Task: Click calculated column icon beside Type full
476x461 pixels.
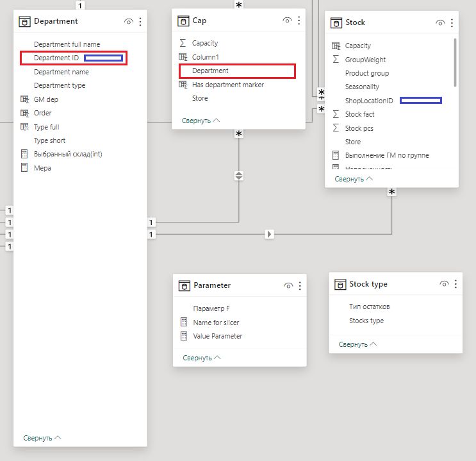Action: click(24, 127)
